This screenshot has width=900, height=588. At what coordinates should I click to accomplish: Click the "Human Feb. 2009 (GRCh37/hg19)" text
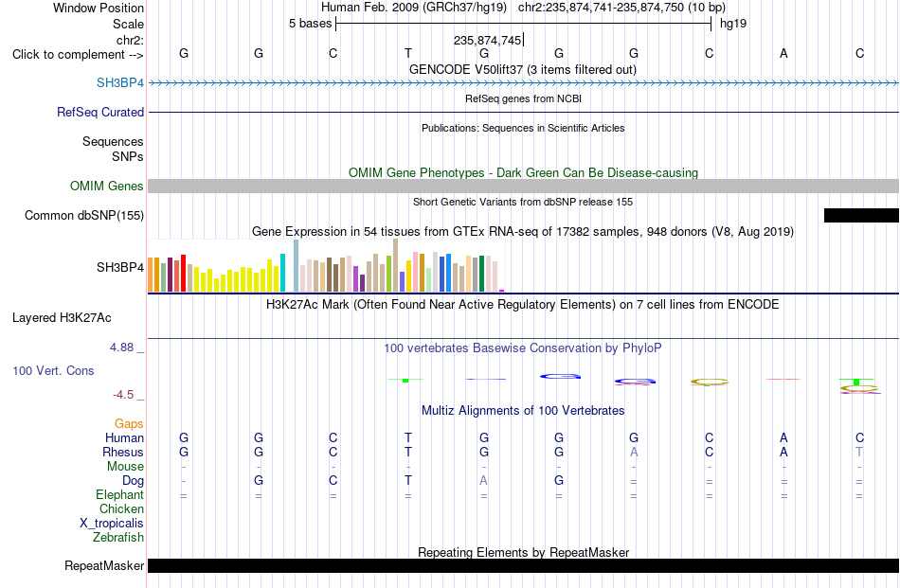pos(414,8)
